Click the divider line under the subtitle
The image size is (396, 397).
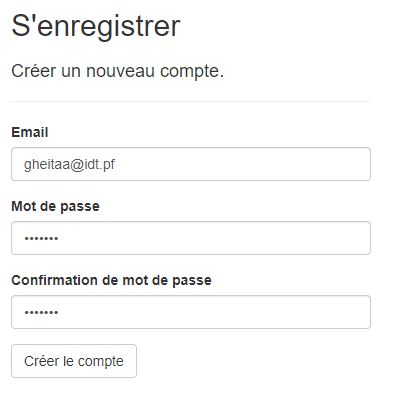(x=191, y=101)
